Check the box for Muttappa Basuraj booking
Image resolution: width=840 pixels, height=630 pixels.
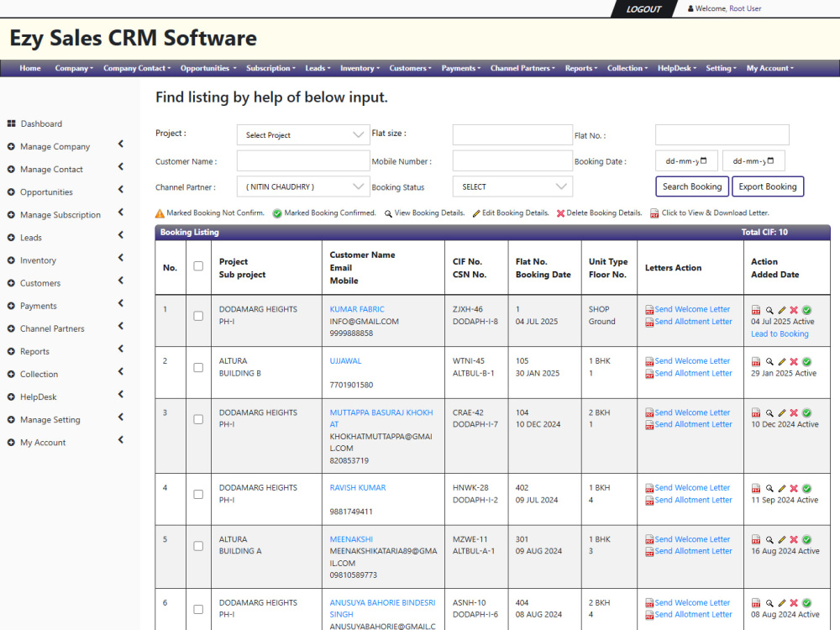(198, 419)
